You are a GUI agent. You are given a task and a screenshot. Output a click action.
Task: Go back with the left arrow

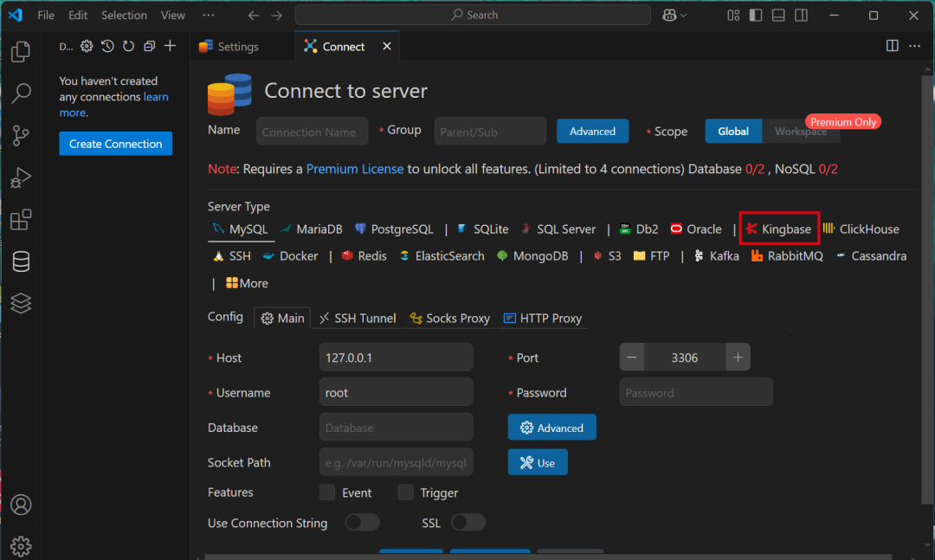point(254,15)
